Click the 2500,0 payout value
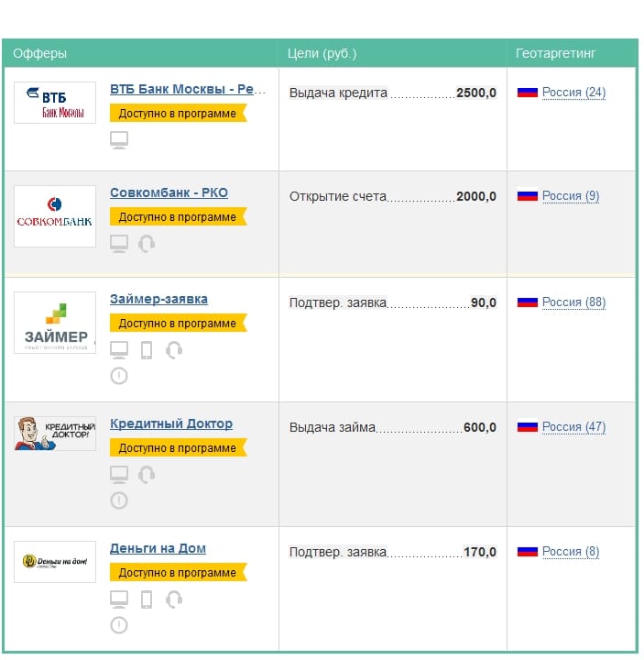This screenshot has height=660, width=644. click(x=476, y=93)
